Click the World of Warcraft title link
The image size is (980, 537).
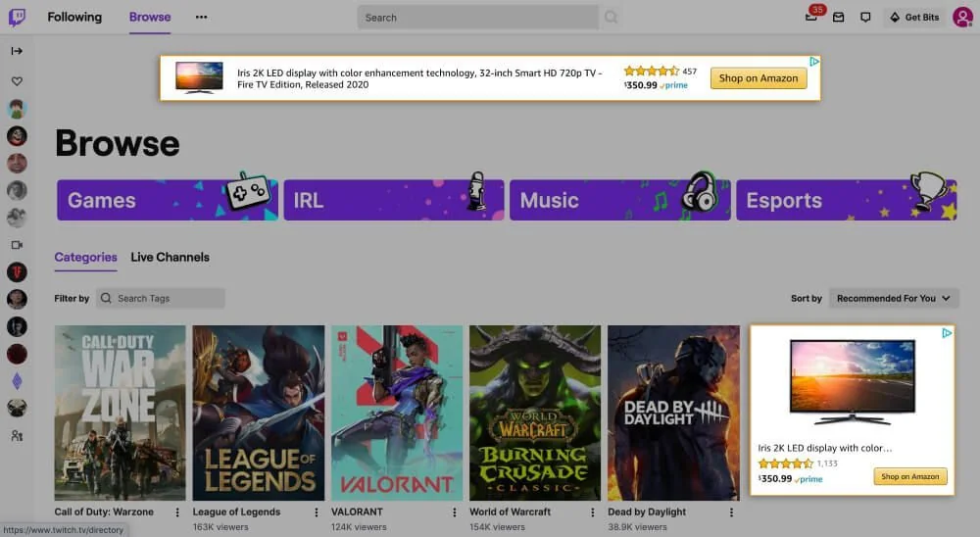pyautogui.click(x=510, y=512)
